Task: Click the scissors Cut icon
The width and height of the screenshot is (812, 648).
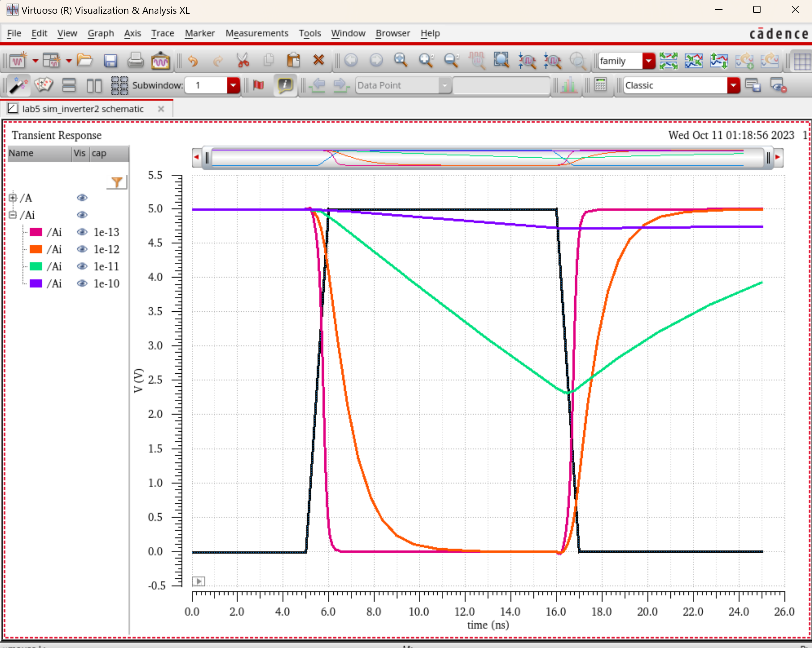Action: 243,60
